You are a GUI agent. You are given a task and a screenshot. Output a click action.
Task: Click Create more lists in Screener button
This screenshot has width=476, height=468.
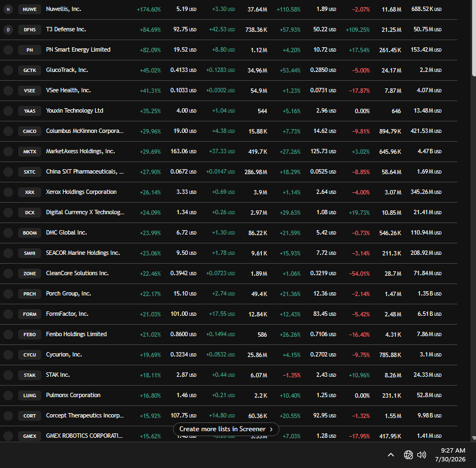226,429
